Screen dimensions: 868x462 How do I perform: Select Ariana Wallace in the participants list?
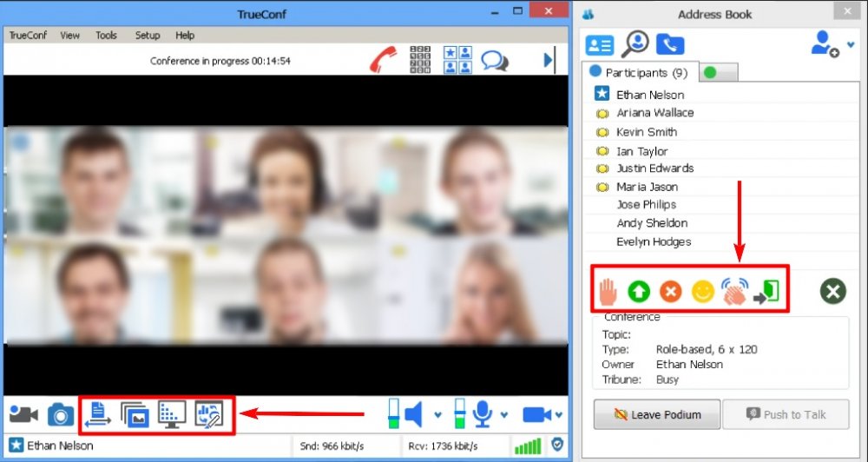coord(654,113)
